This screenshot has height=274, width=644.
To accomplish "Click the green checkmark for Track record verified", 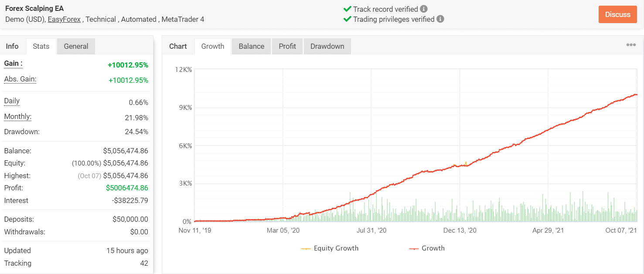I will tap(348, 9).
